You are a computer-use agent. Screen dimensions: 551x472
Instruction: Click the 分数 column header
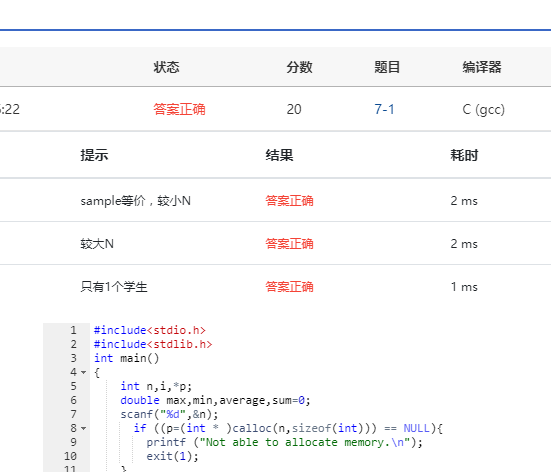tap(299, 67)
